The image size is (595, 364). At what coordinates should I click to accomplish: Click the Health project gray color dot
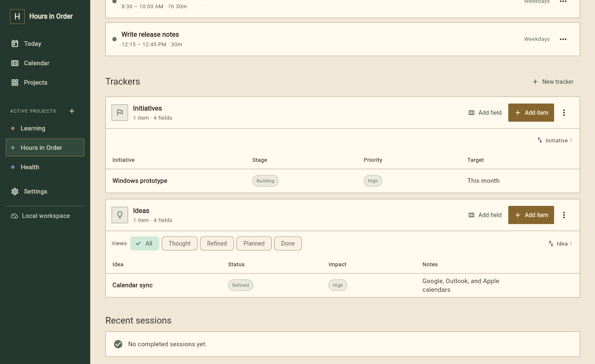point(13,167)
